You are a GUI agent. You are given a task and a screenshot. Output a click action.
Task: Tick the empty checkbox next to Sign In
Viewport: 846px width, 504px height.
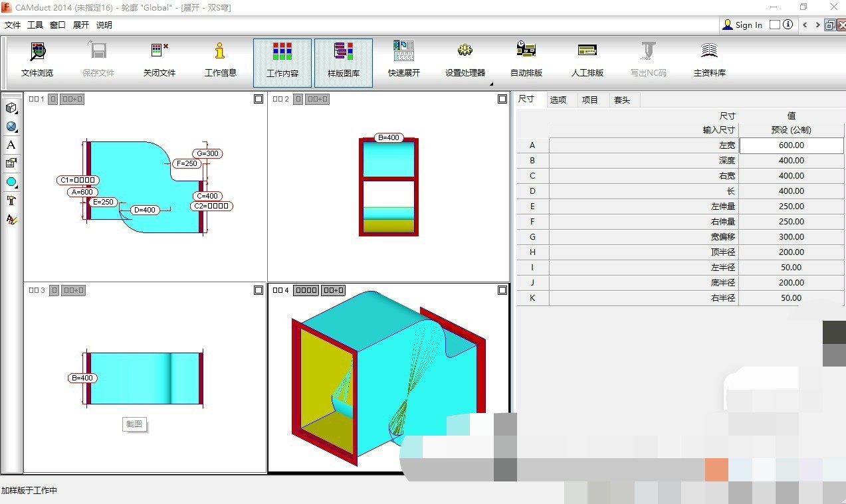pyautogui.click(x=774, y=25)
